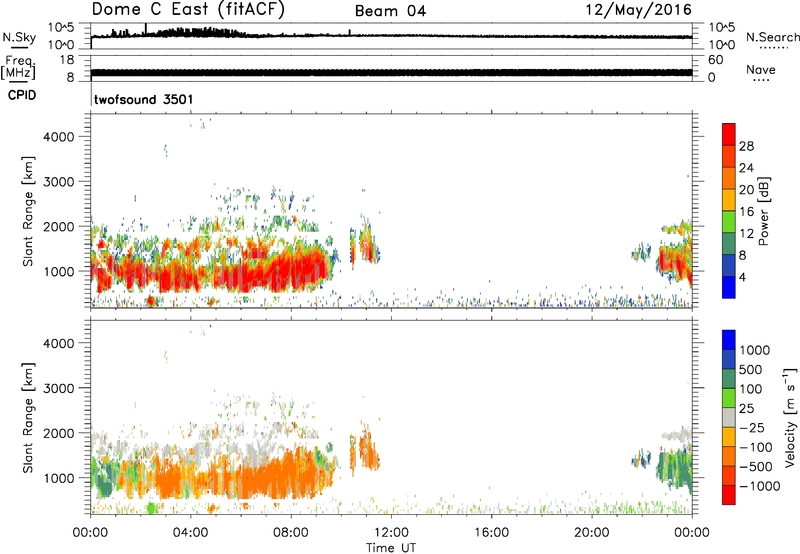The image size is (800, 554).
Task: Select the "Beam 04" header text
Action: 390,11
